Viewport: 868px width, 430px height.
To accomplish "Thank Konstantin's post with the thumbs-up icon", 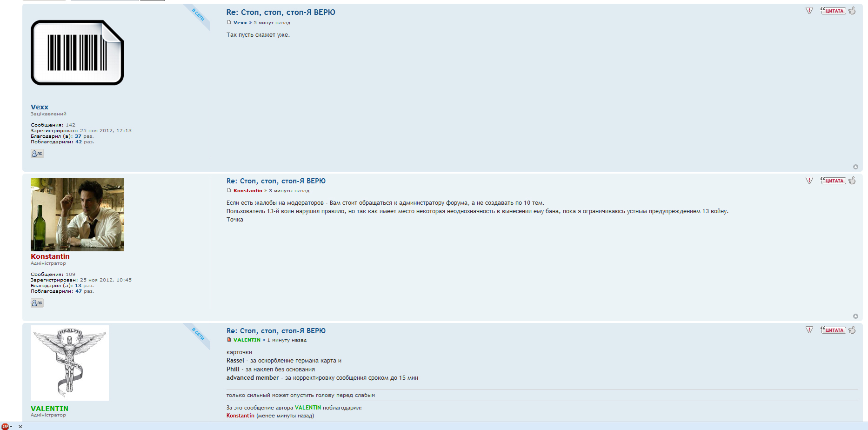I will click(852, 181).
